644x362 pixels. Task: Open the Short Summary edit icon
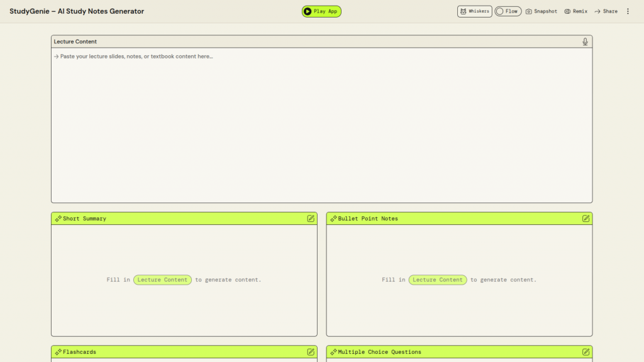click(311, 219)
